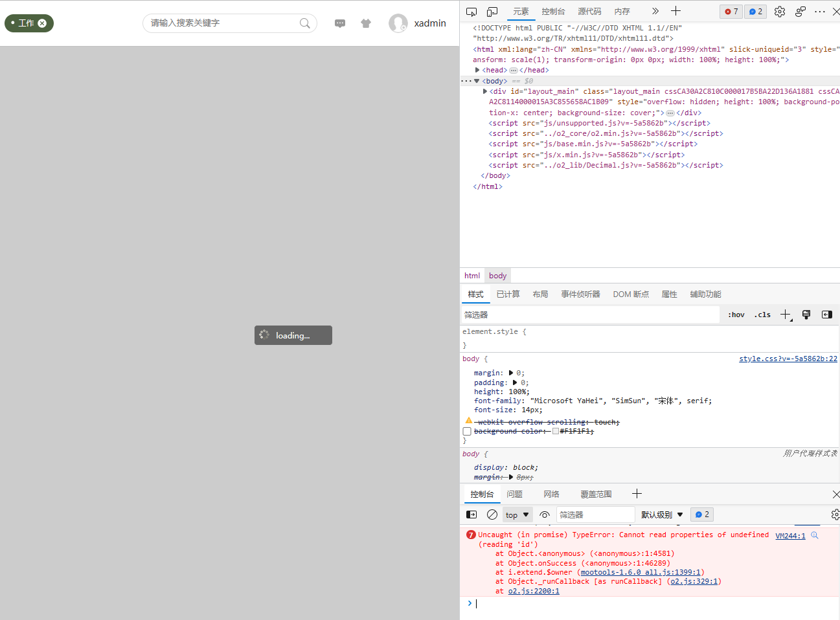
Task: Open the console sidebar toggle icon
Action: (471, 515)
